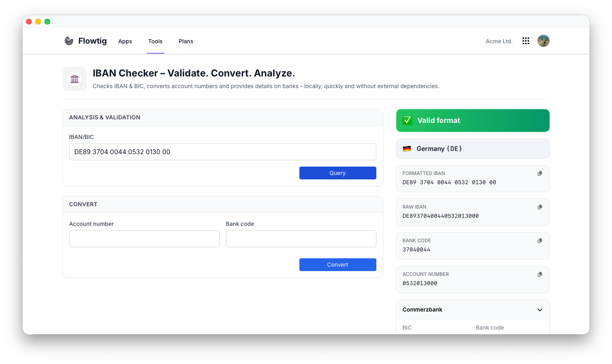Collapse the Commerzbank details chevron
Image resolution: width=612 pixels, height=364 pixels.
540,310
